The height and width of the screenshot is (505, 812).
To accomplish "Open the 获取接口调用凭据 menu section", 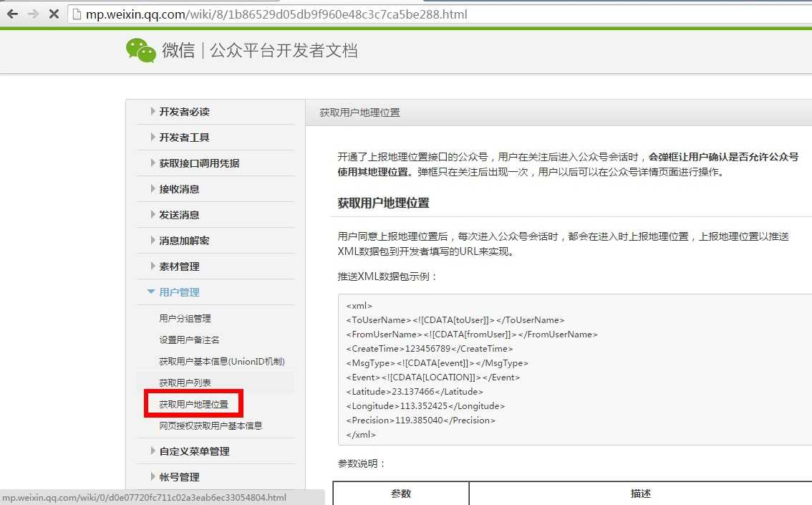I will pyautogui.click(x=199, y=163).
